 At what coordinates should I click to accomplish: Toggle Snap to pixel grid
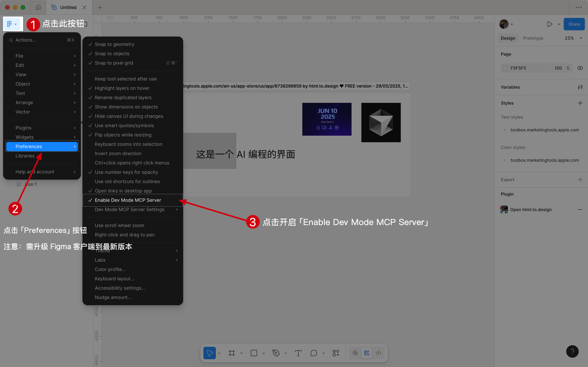pyautogui.click(x=133, y=63)
